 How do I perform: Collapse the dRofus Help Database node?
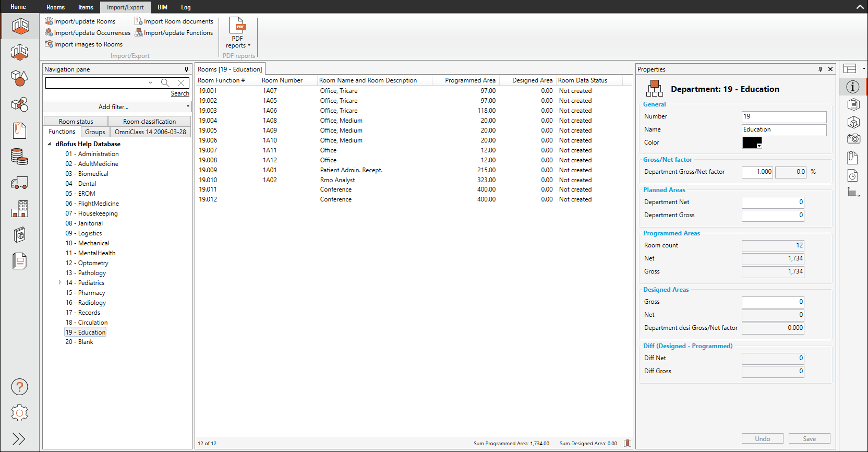click(50, 144)
